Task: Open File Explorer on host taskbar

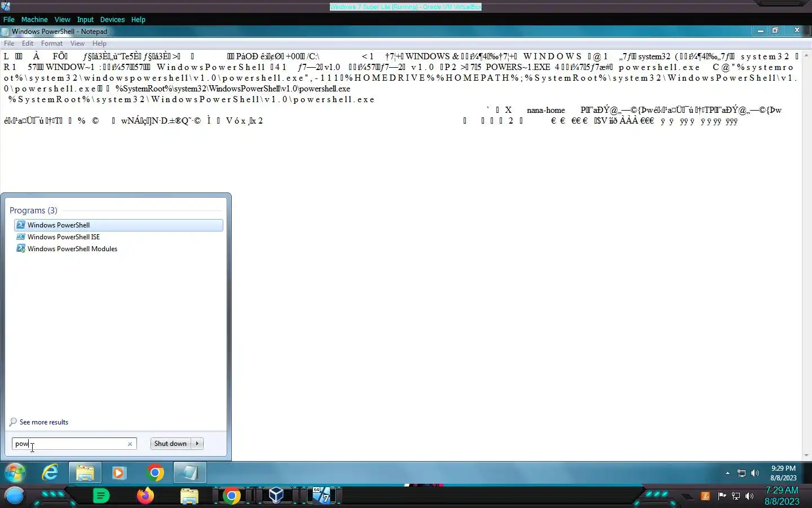Action: click(189, 496)
